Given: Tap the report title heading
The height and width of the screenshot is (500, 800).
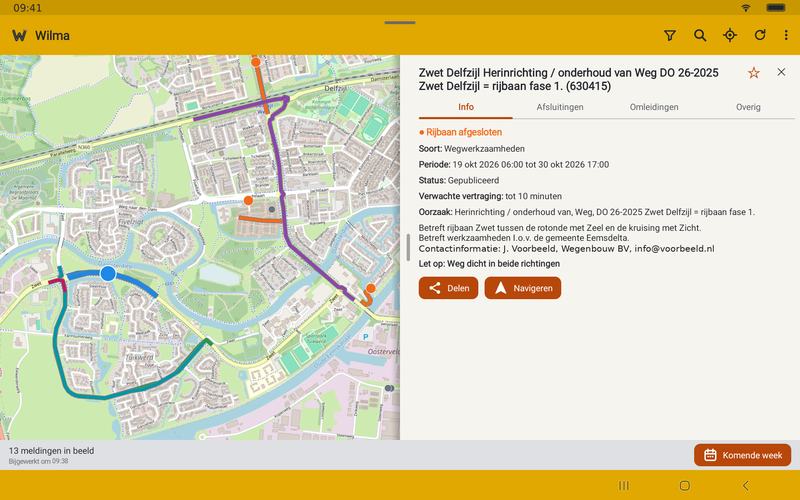Looking at the screenshot, I should tap(568, 79).
